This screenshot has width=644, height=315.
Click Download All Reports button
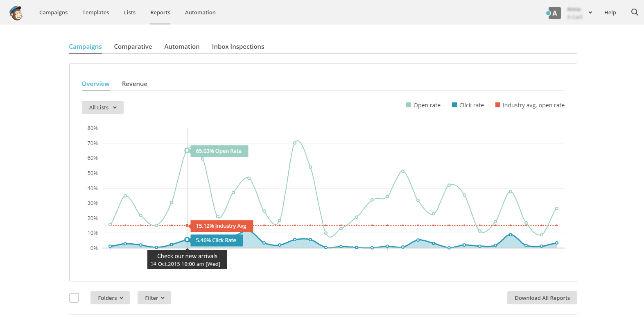[542, 298]
